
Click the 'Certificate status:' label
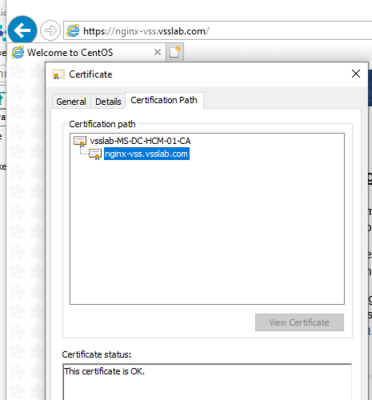pyautogui.click(x=97, y=354)
